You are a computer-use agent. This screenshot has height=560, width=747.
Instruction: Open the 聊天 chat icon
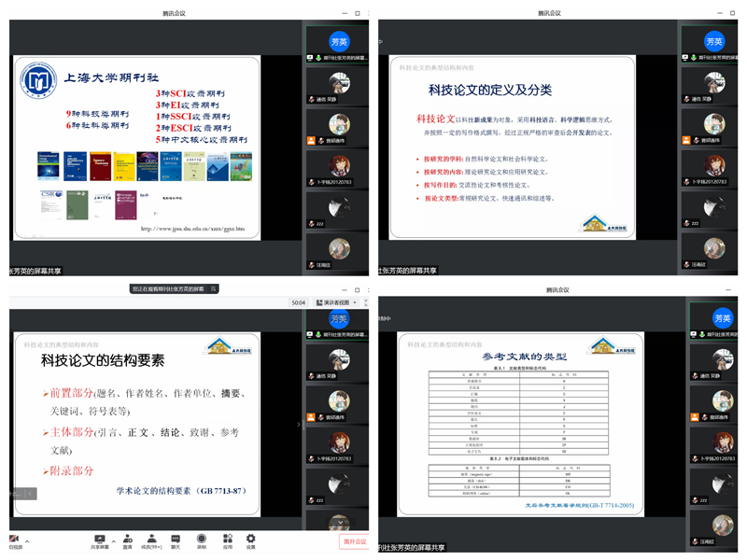click(176, 539)
